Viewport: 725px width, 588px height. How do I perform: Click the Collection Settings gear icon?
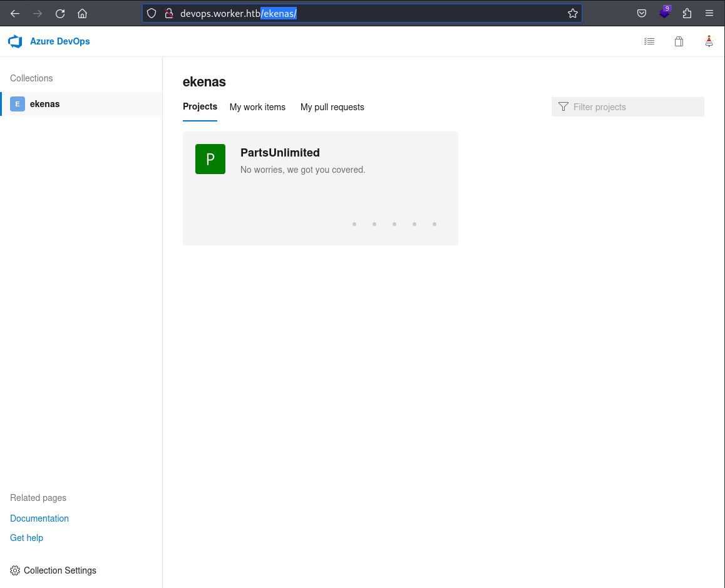coord(15,570)
